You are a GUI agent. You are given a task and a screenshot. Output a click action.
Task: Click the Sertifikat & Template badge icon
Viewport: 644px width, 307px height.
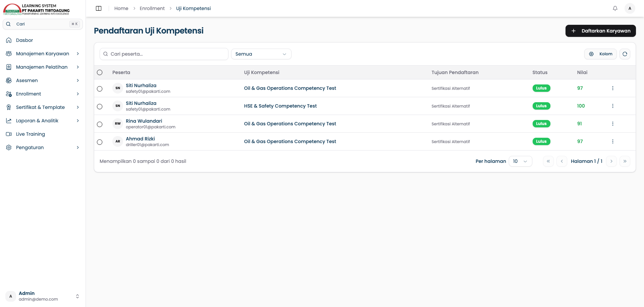coord(9,107)
